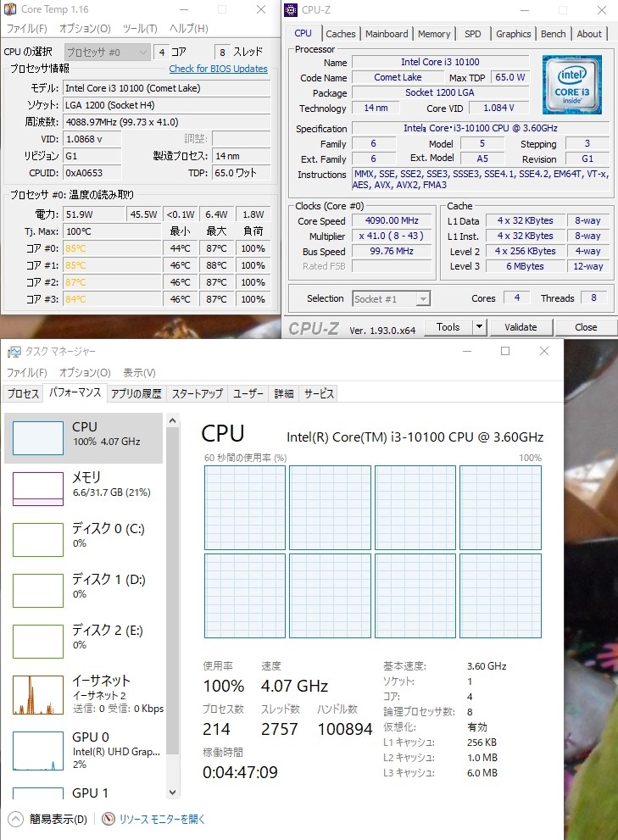Switch to CPU-Z Bench tab
The image size is (618, 840).
click(553, 34)
